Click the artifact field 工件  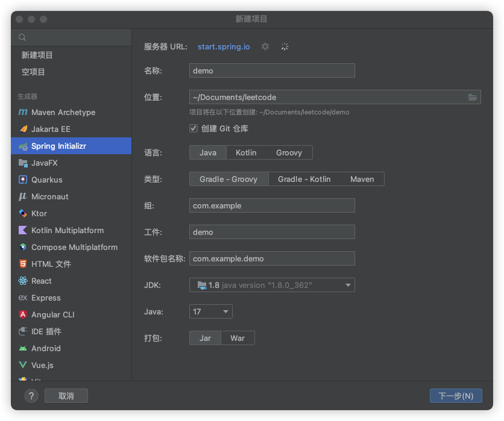point(272,232)
